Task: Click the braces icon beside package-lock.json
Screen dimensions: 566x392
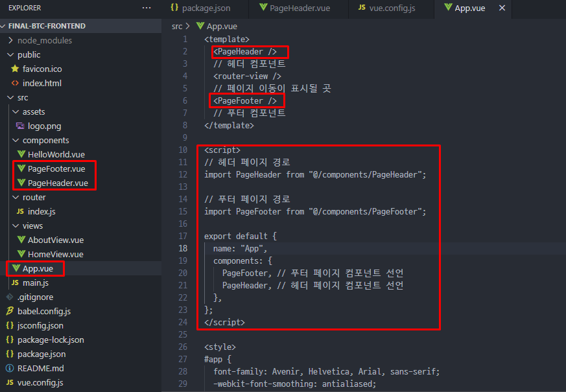Action: pos(10,340)
